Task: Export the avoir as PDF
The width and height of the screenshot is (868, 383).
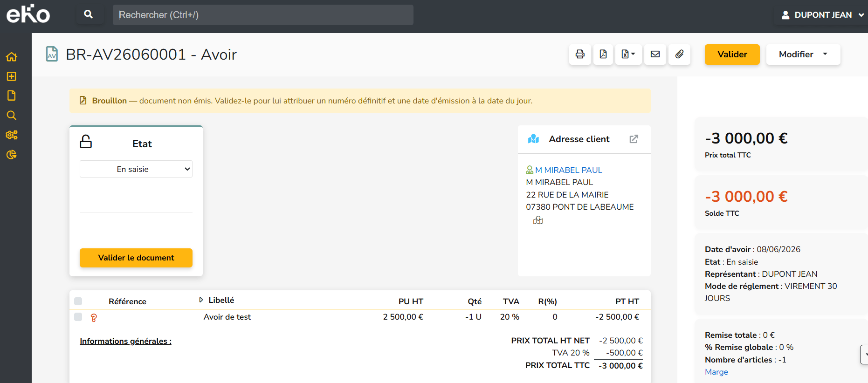Action: [603, 55]
